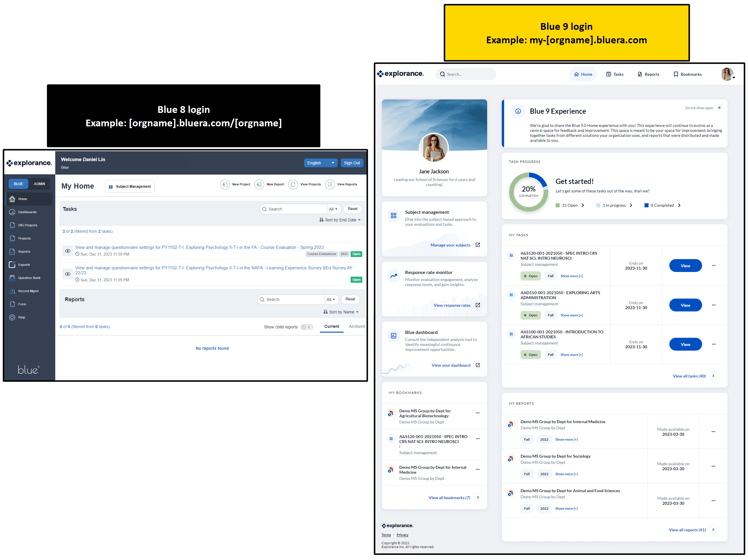The height and width of the screenshot is (560, 748).
Task: Click View for A&S120 SPEC INTRO CRS task
Action: click(685, 266)
